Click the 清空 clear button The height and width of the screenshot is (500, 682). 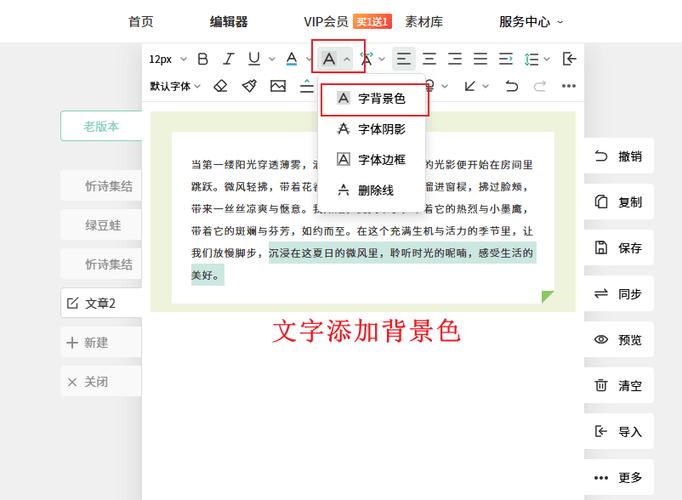point(618,386)
